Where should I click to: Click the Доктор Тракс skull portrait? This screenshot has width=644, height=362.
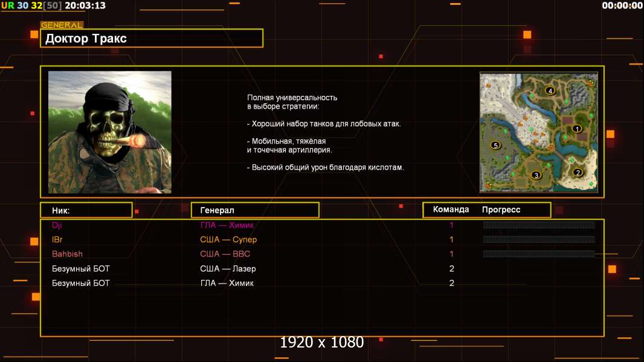click(x=110, y=132)
